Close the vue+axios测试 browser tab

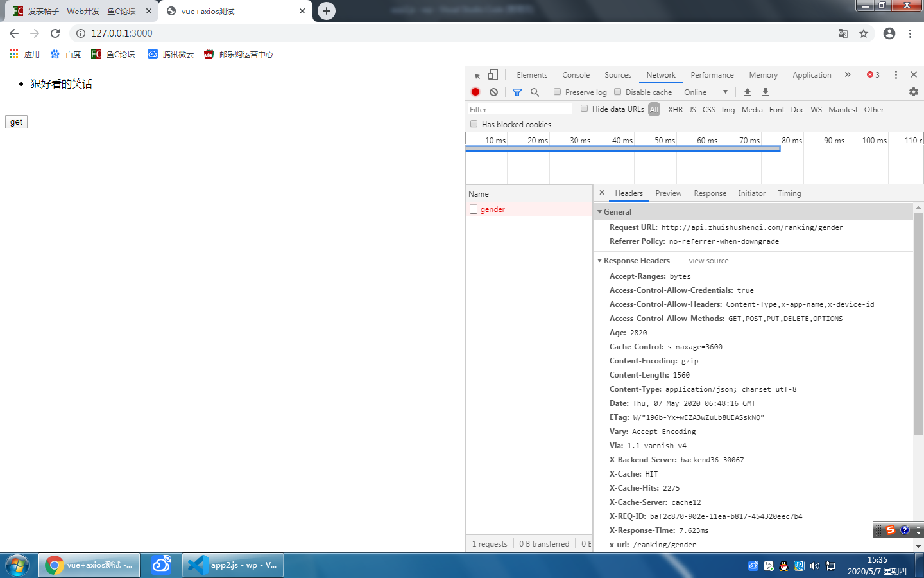(302, 11)
